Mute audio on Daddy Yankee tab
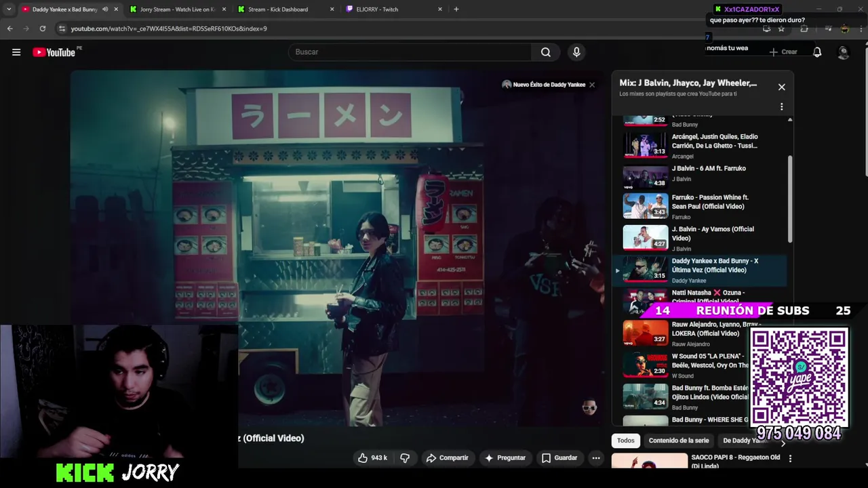The image size is (868, 488). [x=105, y=9]
